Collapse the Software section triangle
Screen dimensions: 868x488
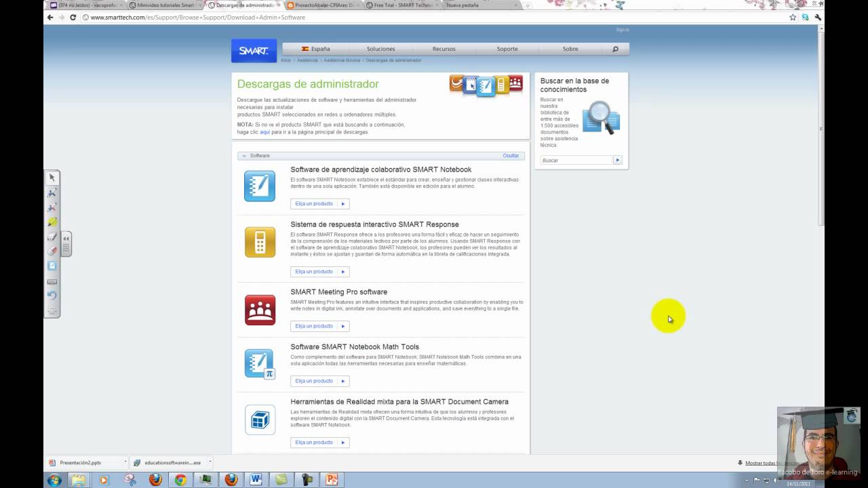click(x=244, y=156)
